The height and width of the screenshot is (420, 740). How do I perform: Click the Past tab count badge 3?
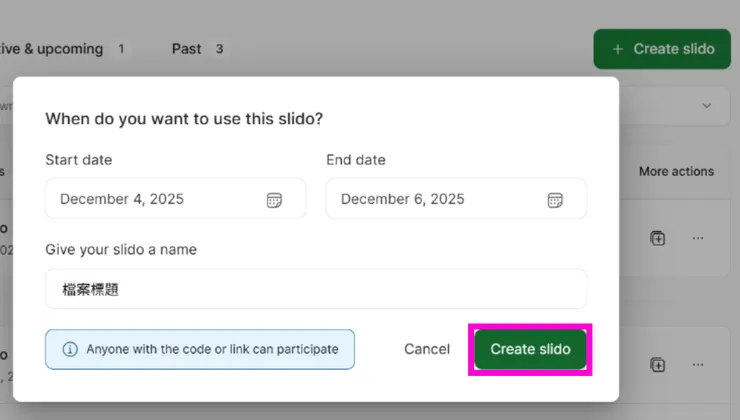point(219,48)
